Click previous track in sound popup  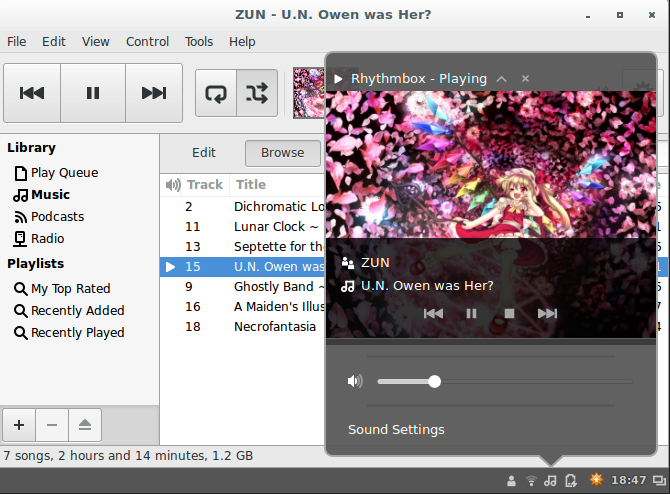433,314
